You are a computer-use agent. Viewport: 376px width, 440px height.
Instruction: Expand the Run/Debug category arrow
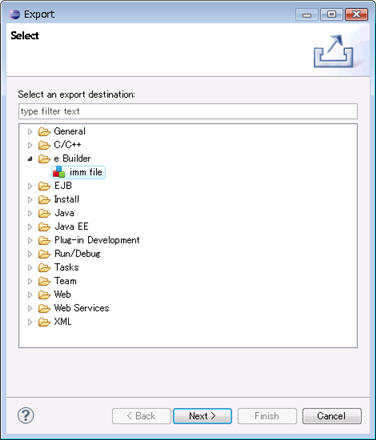[x=30, y=254]
